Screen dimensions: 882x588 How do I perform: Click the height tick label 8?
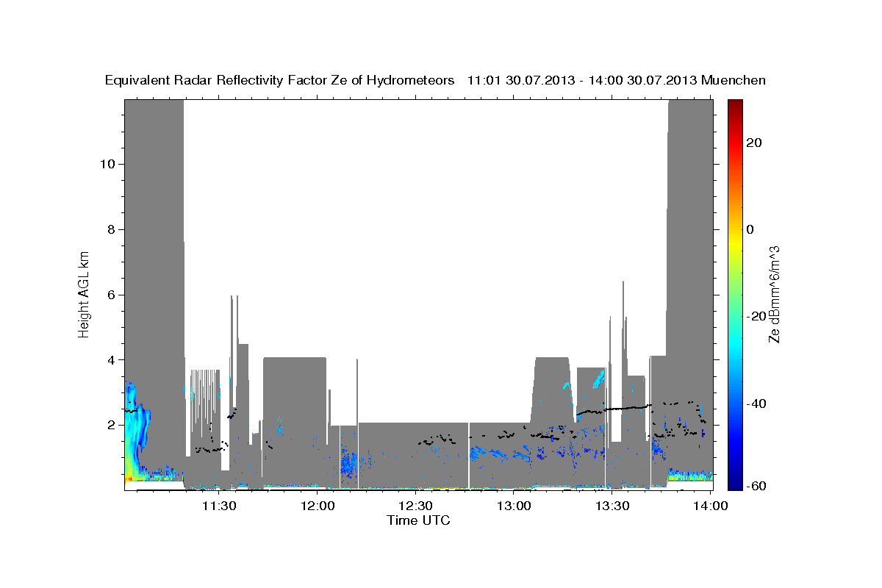[x=110, y=229]
